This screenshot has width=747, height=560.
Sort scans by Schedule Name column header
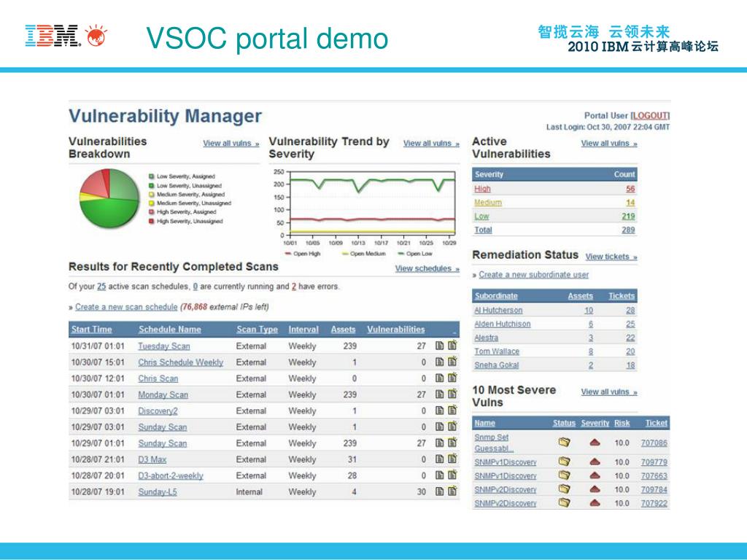tap(169, 330)
